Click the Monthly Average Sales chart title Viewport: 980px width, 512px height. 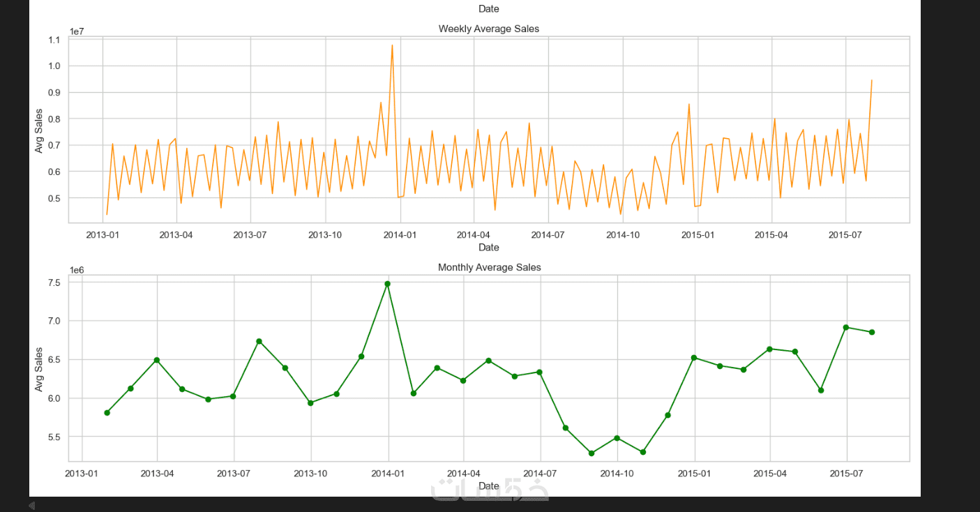pyautogui.click(x=489, y=267)
